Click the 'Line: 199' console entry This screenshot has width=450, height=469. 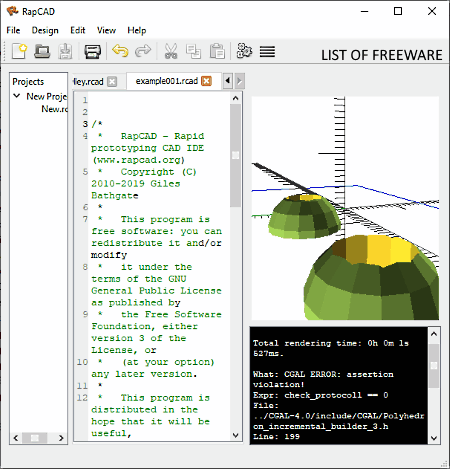(x=276, y=436)
